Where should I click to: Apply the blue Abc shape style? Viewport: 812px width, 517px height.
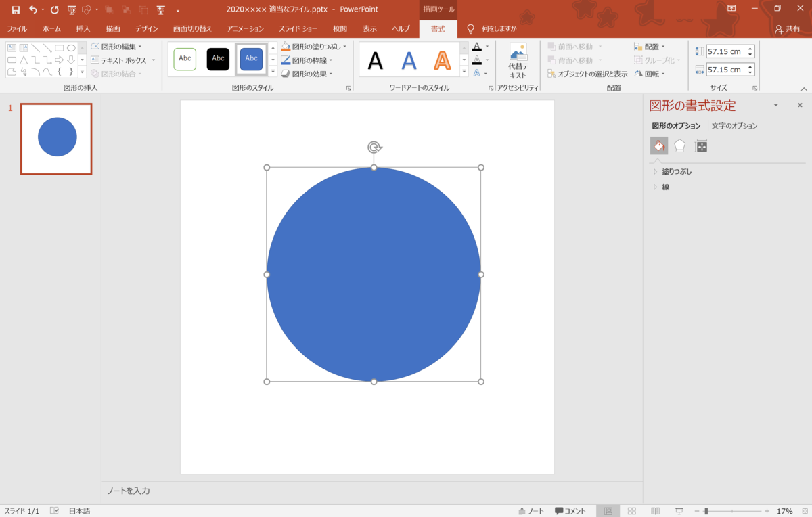click(251, 59)
